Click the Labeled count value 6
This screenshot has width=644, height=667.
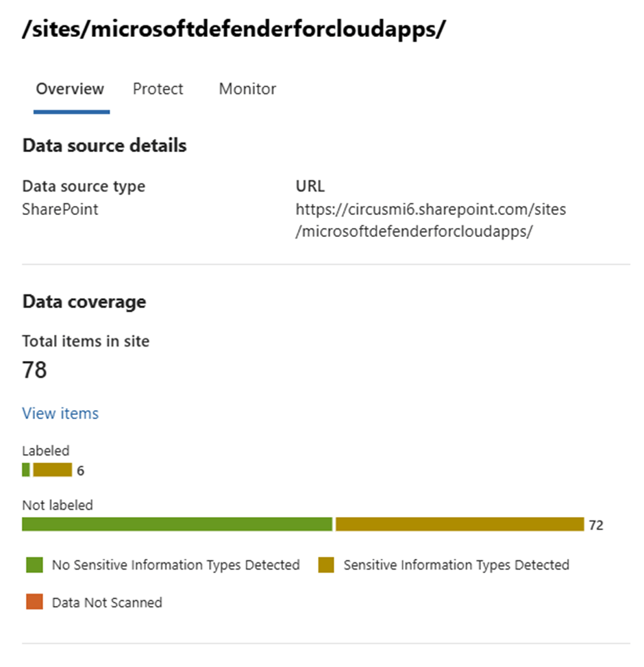coord(81,471)
